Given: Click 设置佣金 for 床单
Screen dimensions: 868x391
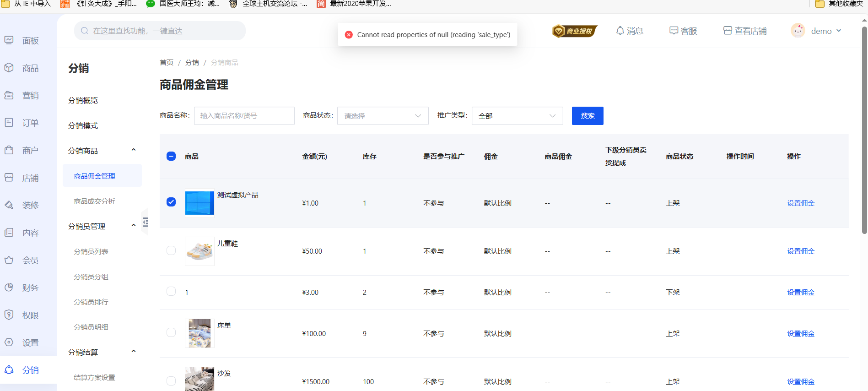Looking at the screenshot, I should tap(801, 333).
